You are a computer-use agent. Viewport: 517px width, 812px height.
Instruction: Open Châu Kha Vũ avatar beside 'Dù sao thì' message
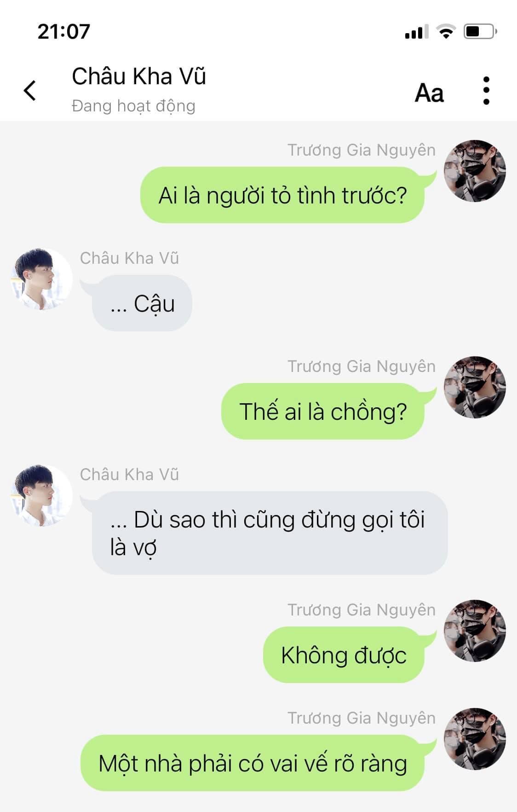click(41, 495)
